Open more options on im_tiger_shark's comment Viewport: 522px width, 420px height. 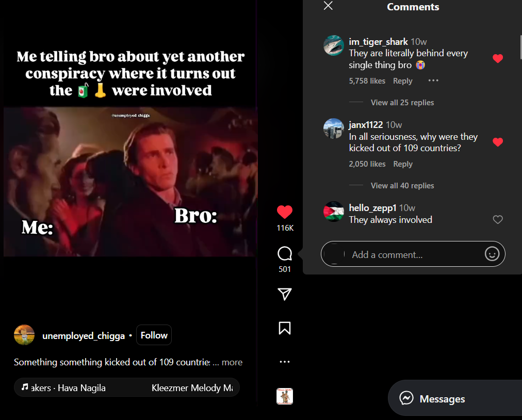[433, 80]
